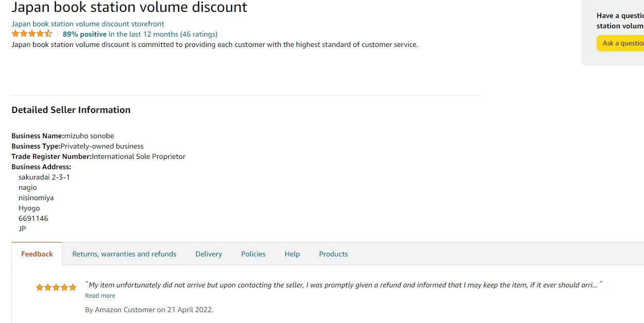Viewport: 644px width, 323px height.
Task: Open the Help tab
Action: tap(292, 254)
